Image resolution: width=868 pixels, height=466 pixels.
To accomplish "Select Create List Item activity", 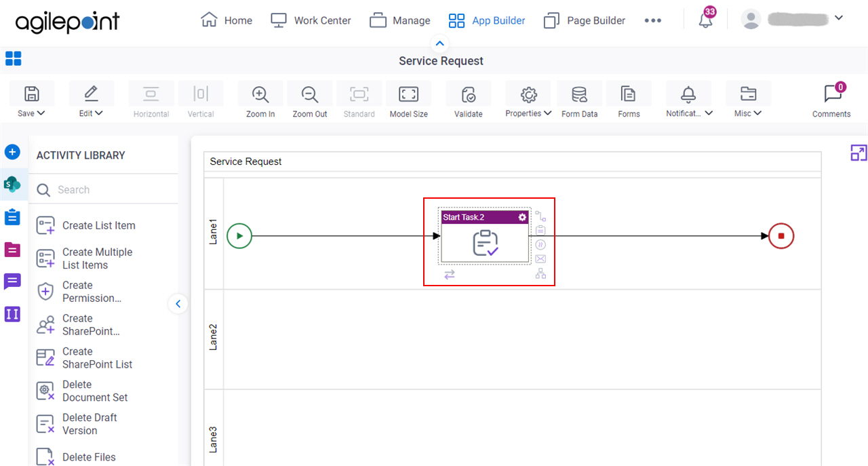I will click(x=86, y=226).
